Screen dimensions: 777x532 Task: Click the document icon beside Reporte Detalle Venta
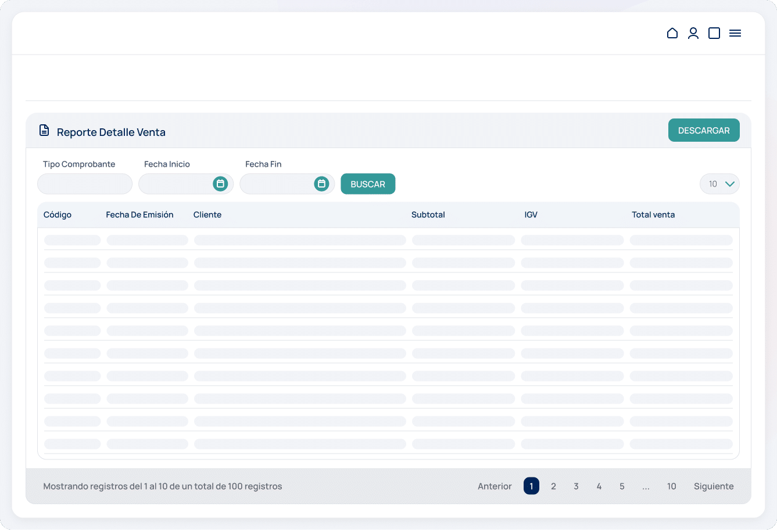[x=44, y=130]
